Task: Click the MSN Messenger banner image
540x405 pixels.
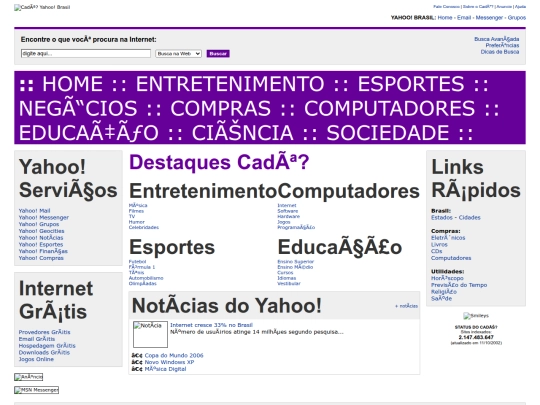Action: point(37,390)
